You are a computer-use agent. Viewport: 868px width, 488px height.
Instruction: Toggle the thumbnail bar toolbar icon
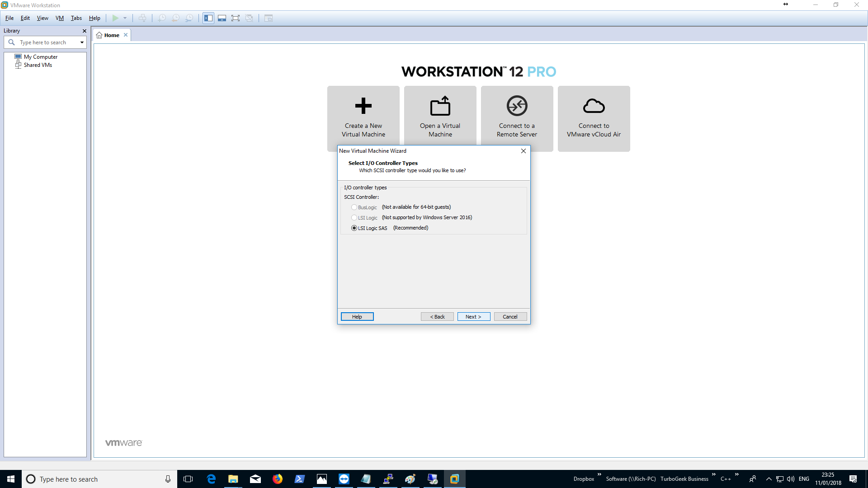click(222, 18)
